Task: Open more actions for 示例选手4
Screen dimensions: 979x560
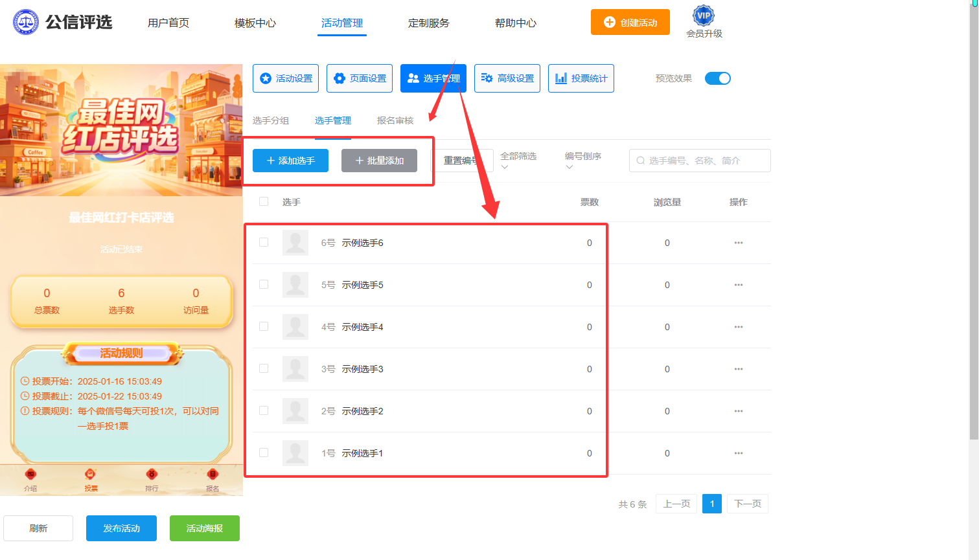Action: pyautogui.click(x=739, y=327)
